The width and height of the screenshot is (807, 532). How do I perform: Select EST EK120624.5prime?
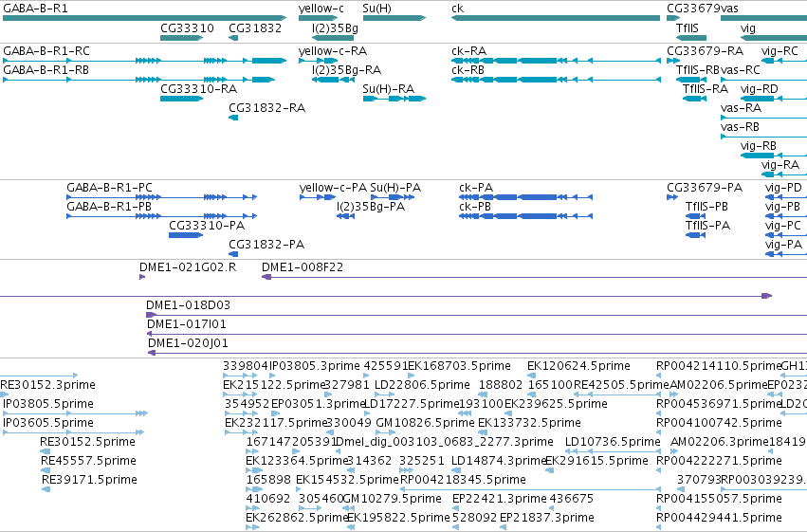coord(578,366)
